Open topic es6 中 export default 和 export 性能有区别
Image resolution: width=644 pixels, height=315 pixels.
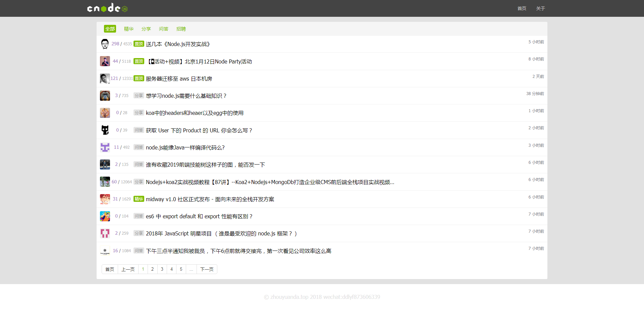coord(200,216)
